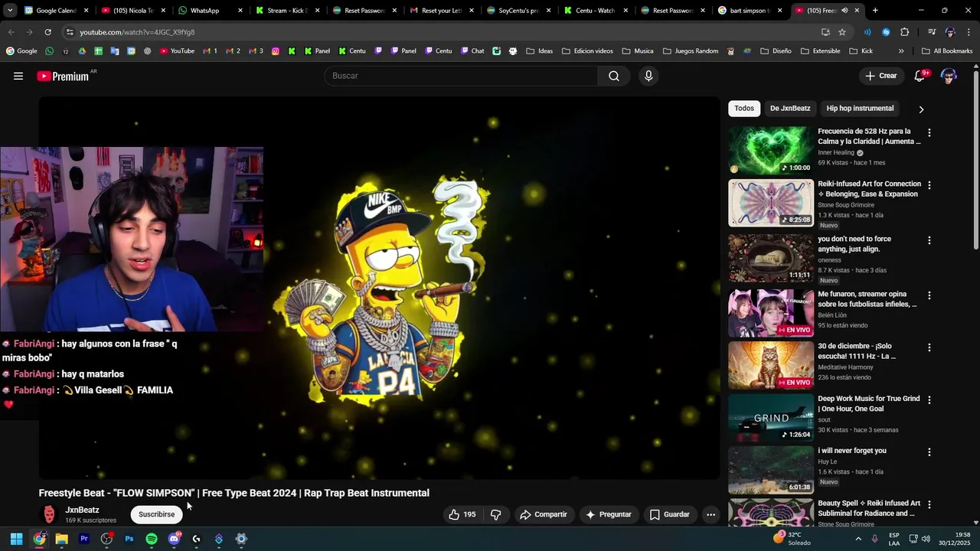Open more actions menu beside Guardar
The height and width of the screenshot is (551, 980).
coord(710,514)
